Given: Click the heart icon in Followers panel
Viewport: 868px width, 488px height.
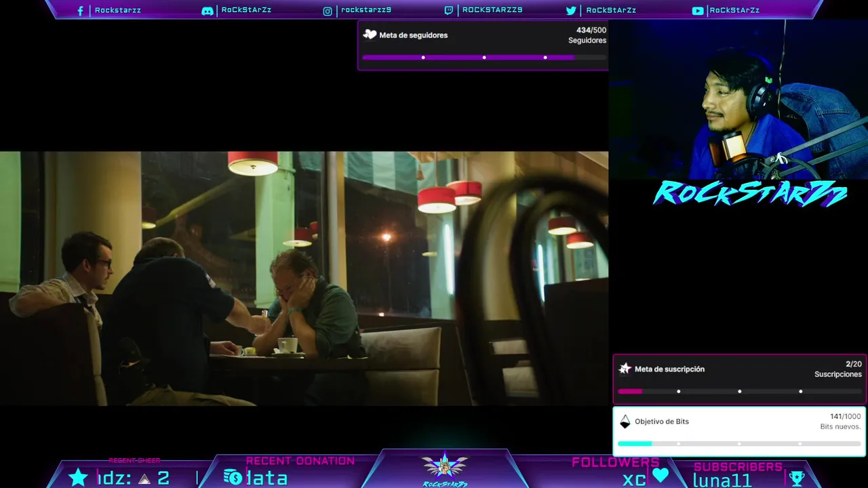Looking at the screenshot, I should [660, 476].
